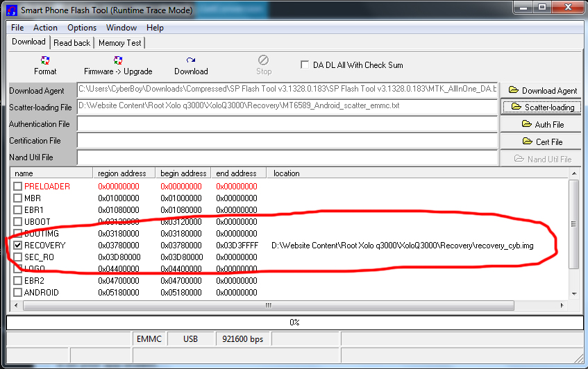Image resolution: width=588 pixels, height=369 pixels.
Task: Check the ANDROID partition checkbox
Action: click(x=17, y=292)
